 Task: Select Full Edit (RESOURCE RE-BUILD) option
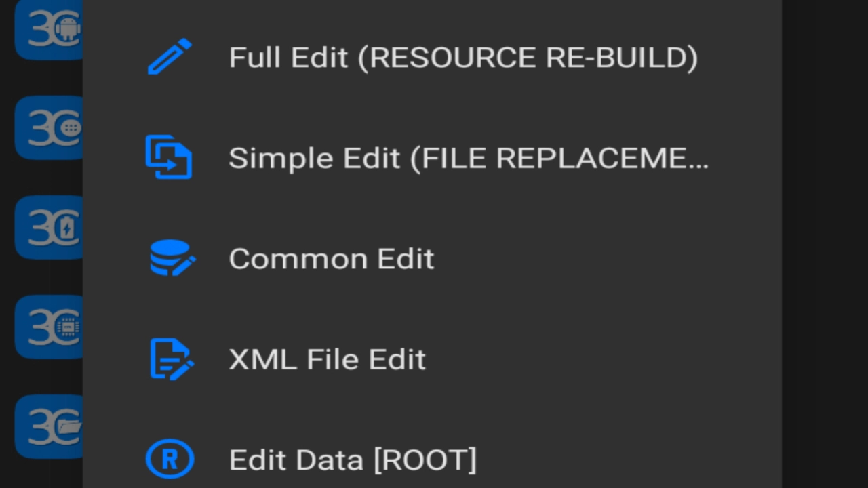click(462, 58)
